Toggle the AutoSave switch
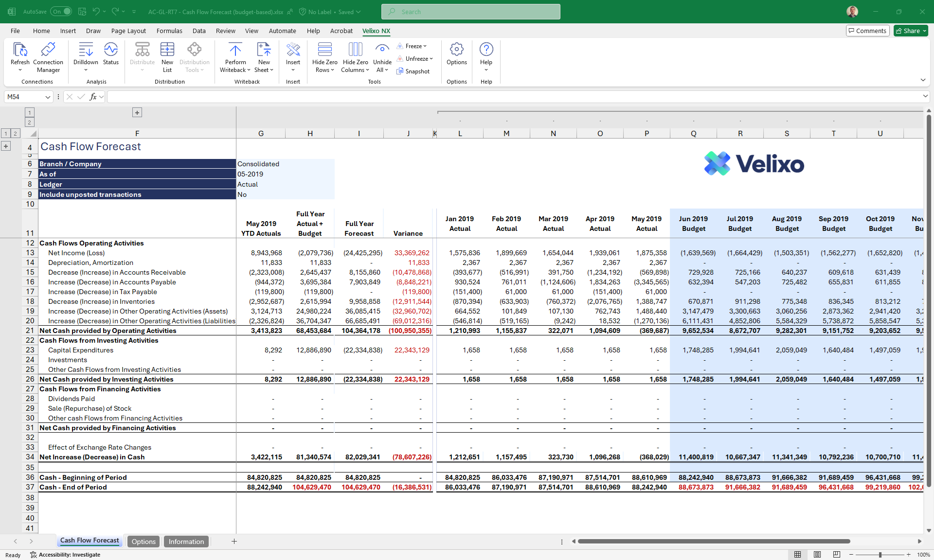The width and height of the screenshot is (934, 560). (61, 12)
